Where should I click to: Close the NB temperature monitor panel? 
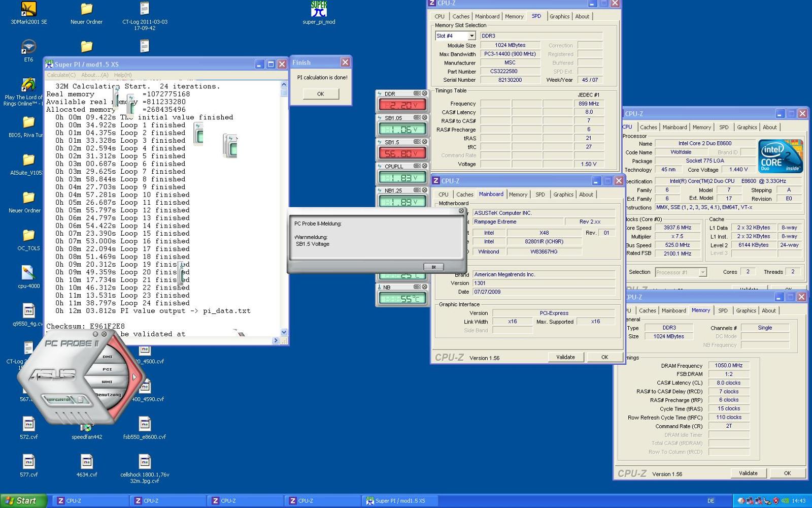[425, 287]
